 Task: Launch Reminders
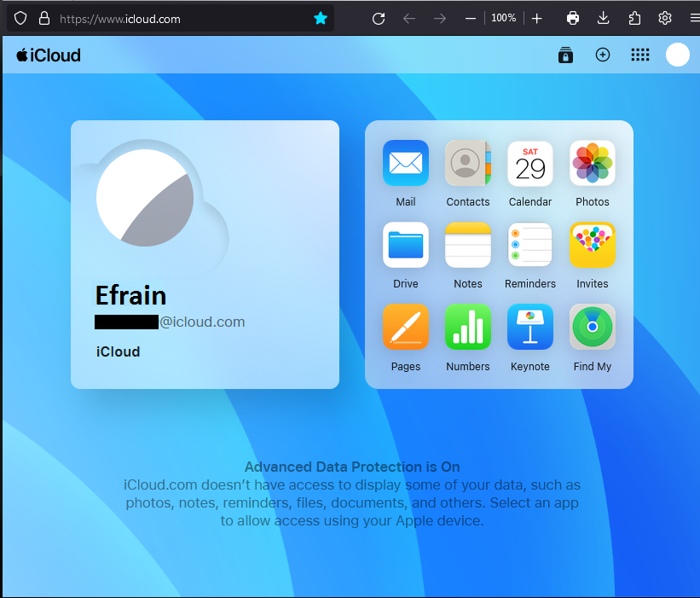(529, 245)
